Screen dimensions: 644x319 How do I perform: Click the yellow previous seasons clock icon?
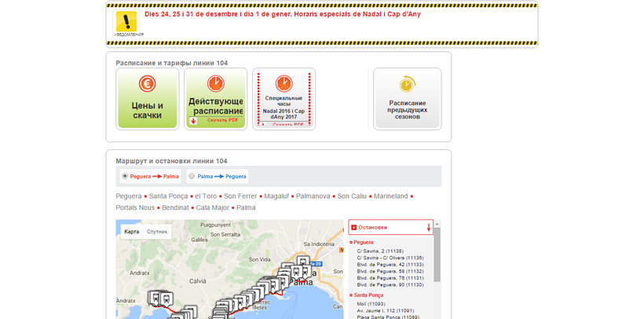(x=407, y=84)
